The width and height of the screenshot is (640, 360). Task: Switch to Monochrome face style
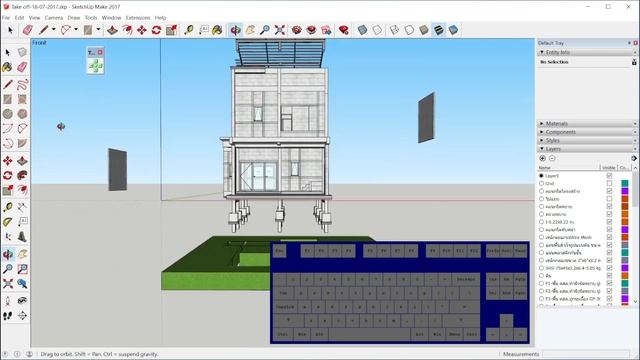click(453, 30)
